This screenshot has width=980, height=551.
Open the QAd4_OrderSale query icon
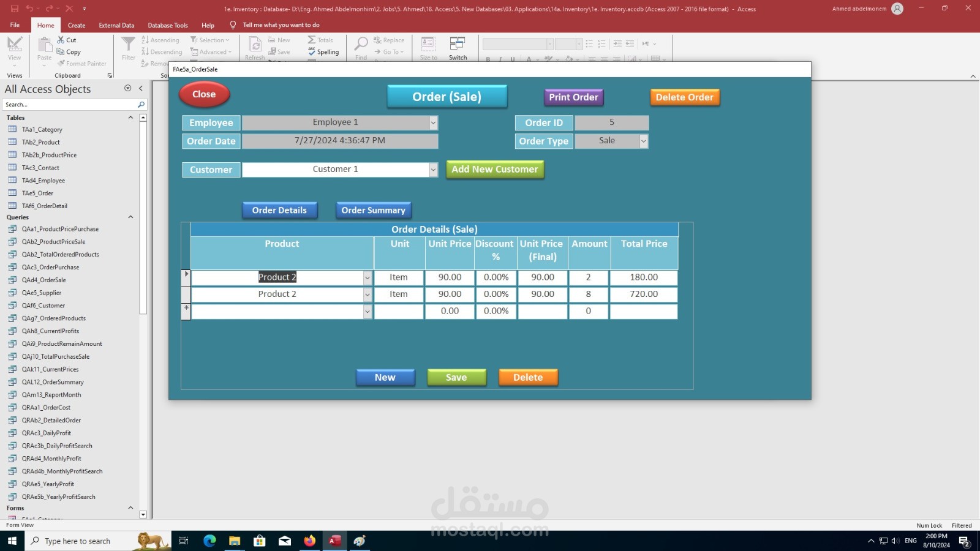[x=12, y=280]
